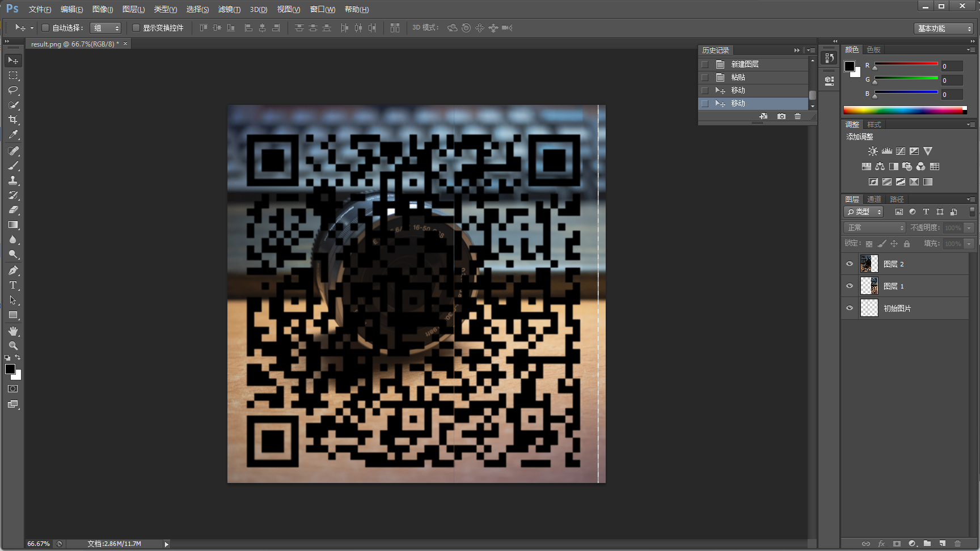The width and height of the screenshot is (980, 551).
Task: Open the 填充 fill slider dropdown
Action: tap(969, 243)
